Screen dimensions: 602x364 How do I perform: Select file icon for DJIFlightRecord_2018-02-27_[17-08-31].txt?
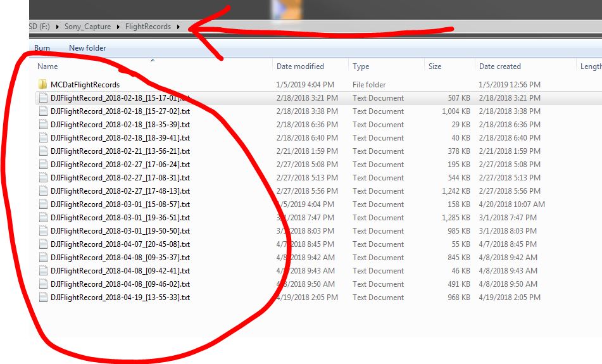click(43, 177)
